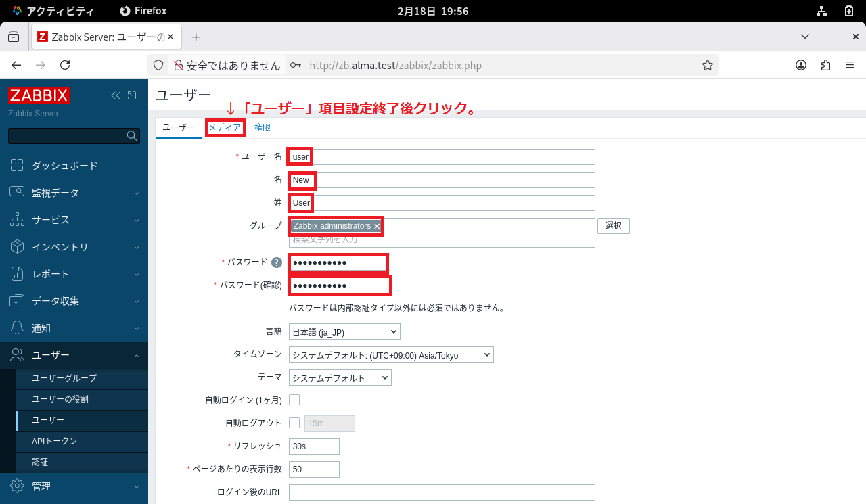This screenshot has height=504, width=866.
Task: Expand the 通知 menu
Action: [x=137, y=328]
